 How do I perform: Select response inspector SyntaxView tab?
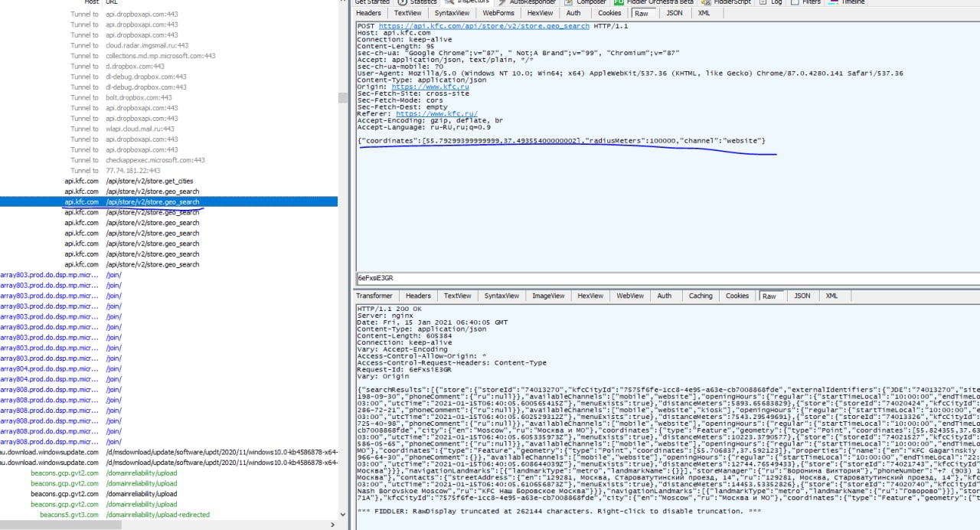click(501, 296)
